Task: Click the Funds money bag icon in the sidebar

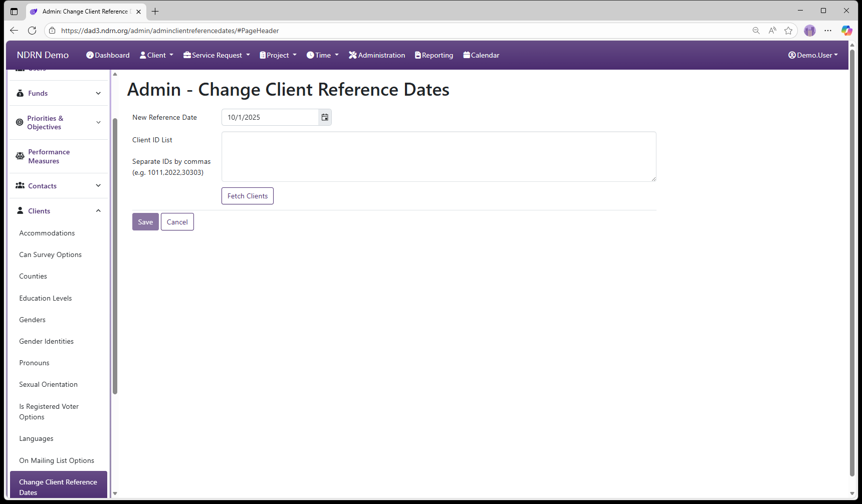Action: point(20,93)
